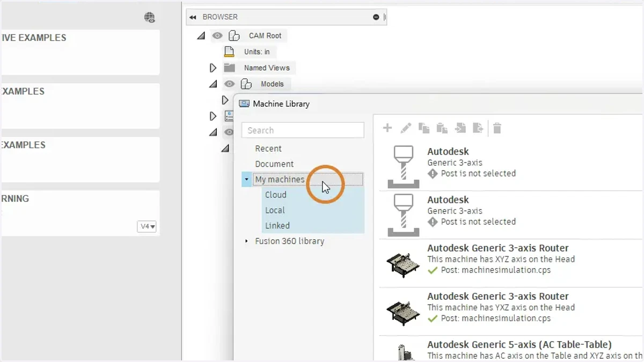Collapse the Browser panel with the double arrows
The image size is (644, 362).
(x=193, y=17)
